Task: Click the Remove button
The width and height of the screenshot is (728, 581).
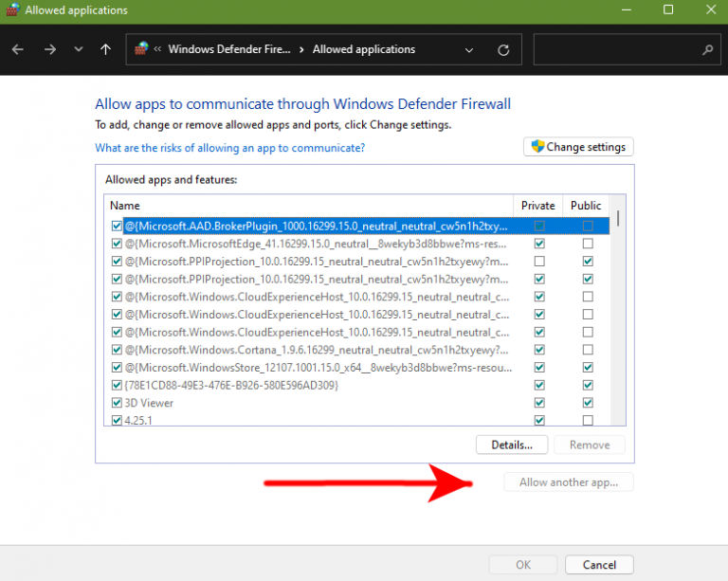Action: [x=590, y=445]
